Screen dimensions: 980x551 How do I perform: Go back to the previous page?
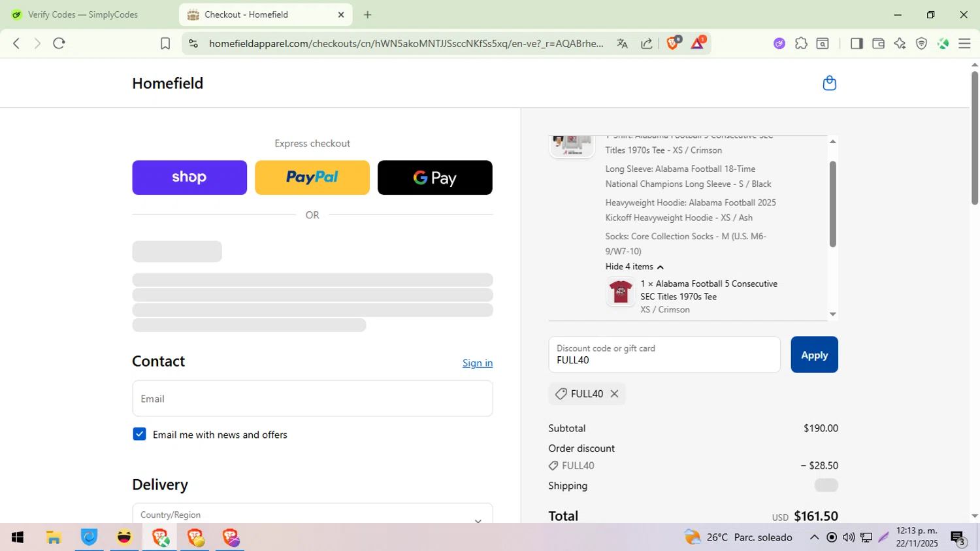(16, 43)
